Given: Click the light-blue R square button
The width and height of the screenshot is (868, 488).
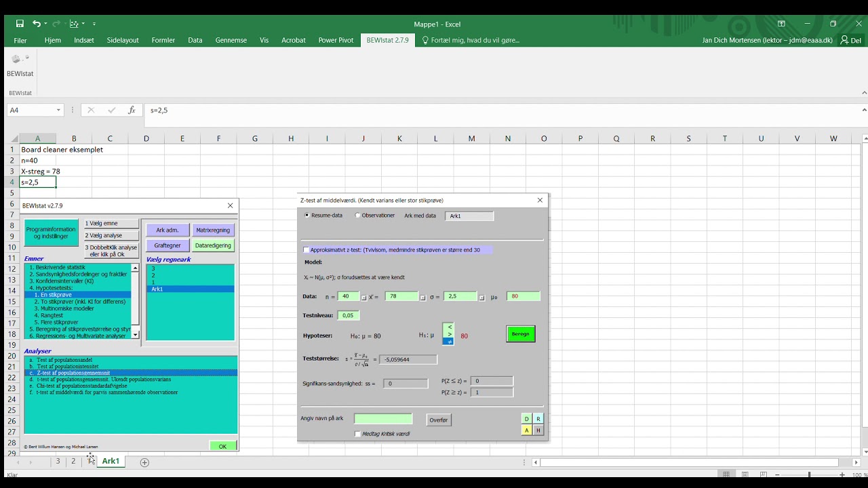Looking at the screenshot, I should coord(538,419).
